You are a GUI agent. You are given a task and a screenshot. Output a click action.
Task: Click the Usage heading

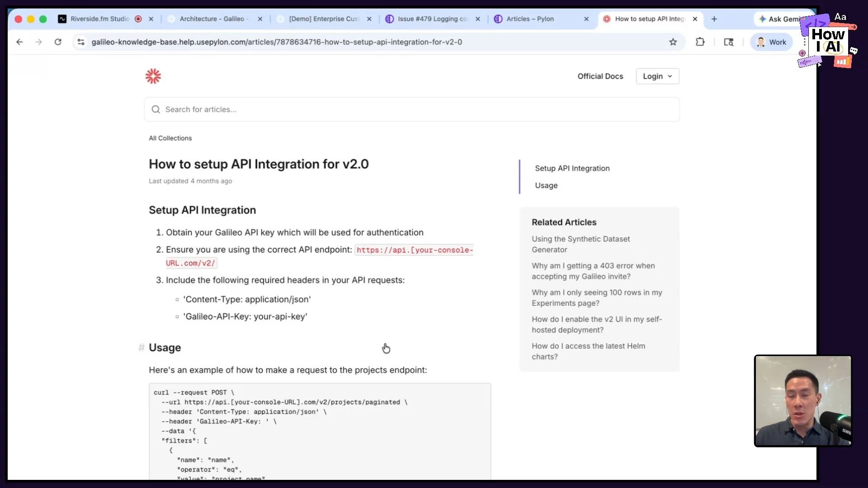point(165,347)
